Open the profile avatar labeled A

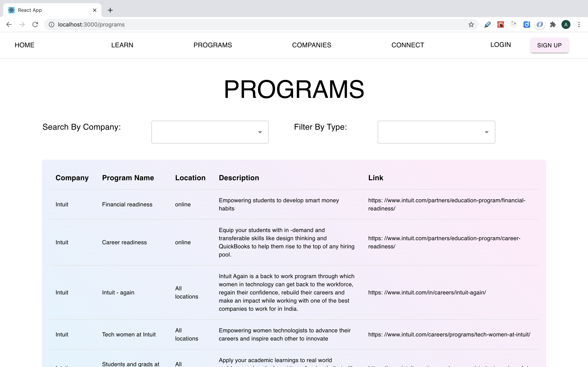(x=566, y=24)
